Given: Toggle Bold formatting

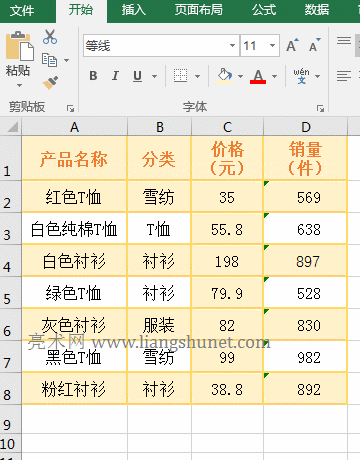Looking at the screenshot, I should (94, 76).
